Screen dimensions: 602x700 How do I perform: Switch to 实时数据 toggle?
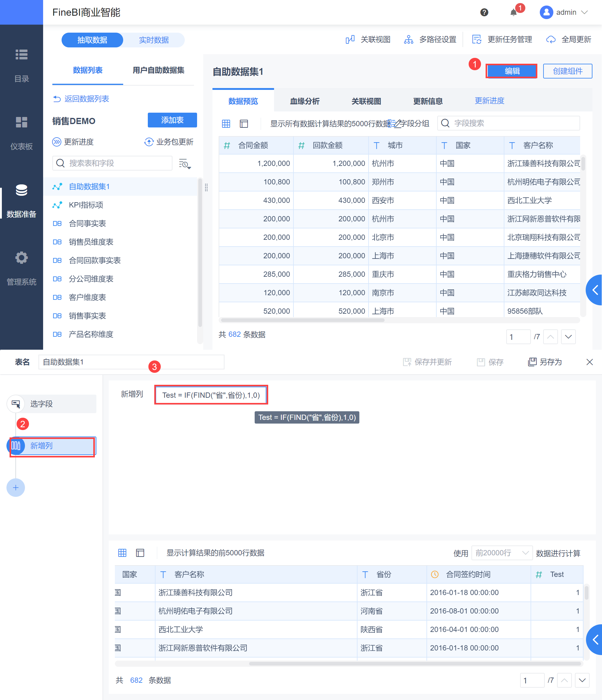pos(154,40)
